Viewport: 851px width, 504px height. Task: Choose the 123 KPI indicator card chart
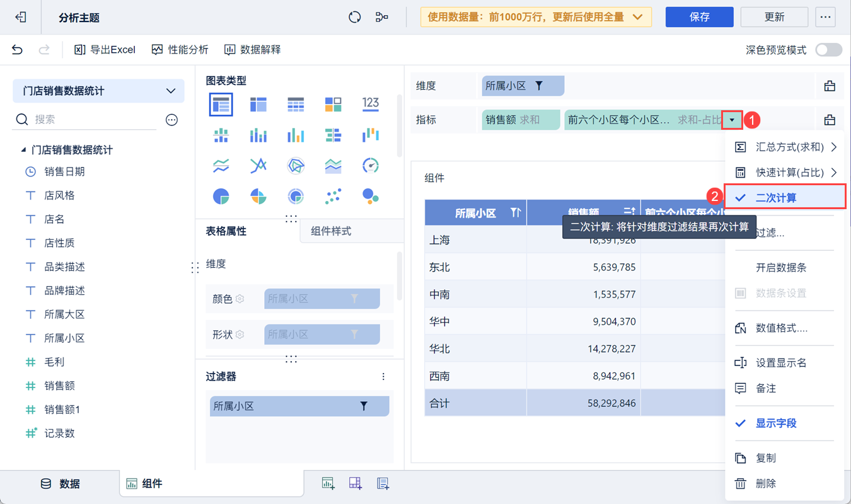(371, 105)
